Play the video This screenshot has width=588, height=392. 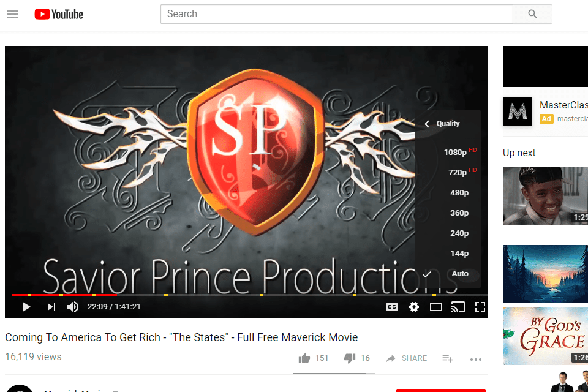pos(26,307)
